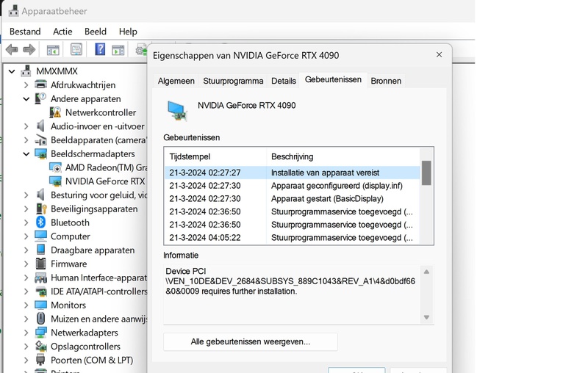Click the Bluetooth logo icon
588x373 pixels.
[41, 222]
